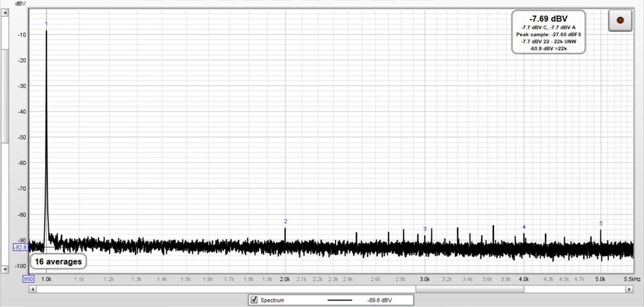644x307 pixels.
Task: Select harmonic marker 5 near 5.0k
Action: [x=600, y=224]
